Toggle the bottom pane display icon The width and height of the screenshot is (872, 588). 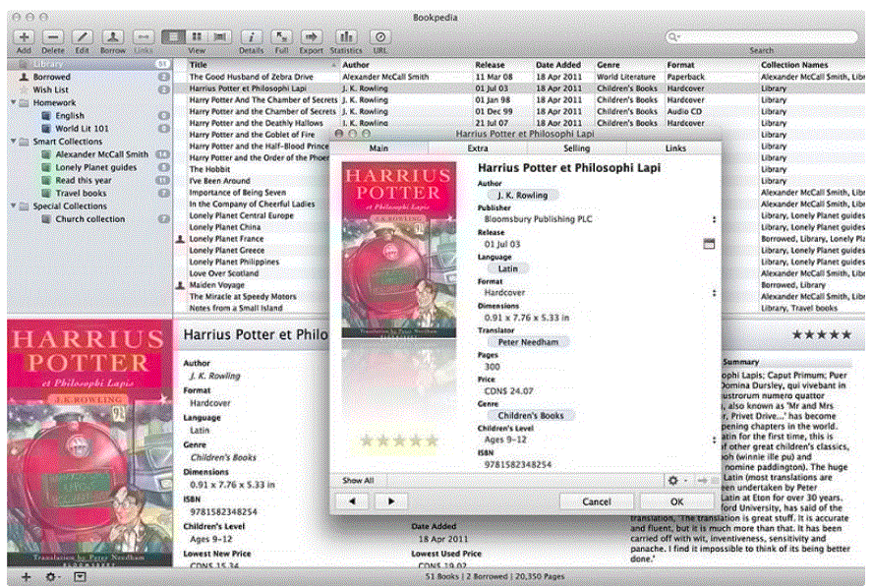(x=80, y=577)
